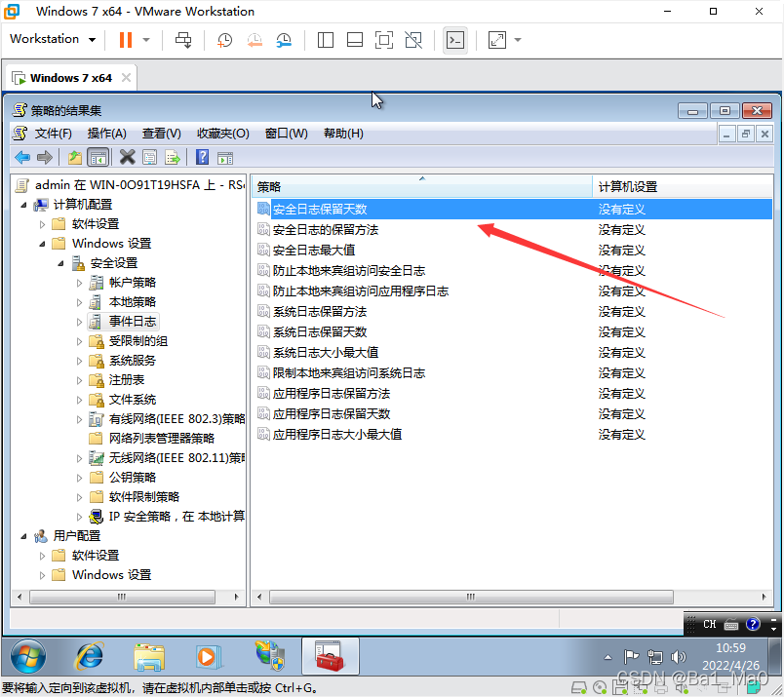
Task: Click the delete X toolbar icon
Action: (x=128, y=158)
